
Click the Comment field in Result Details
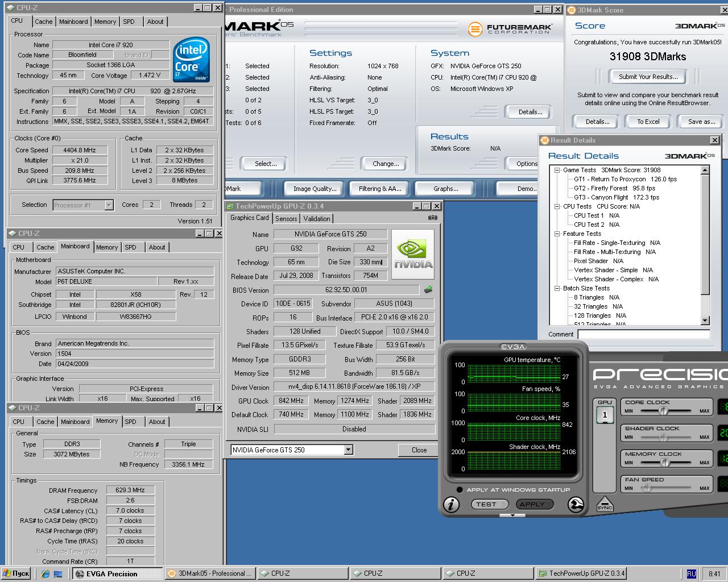coord(644,334)
